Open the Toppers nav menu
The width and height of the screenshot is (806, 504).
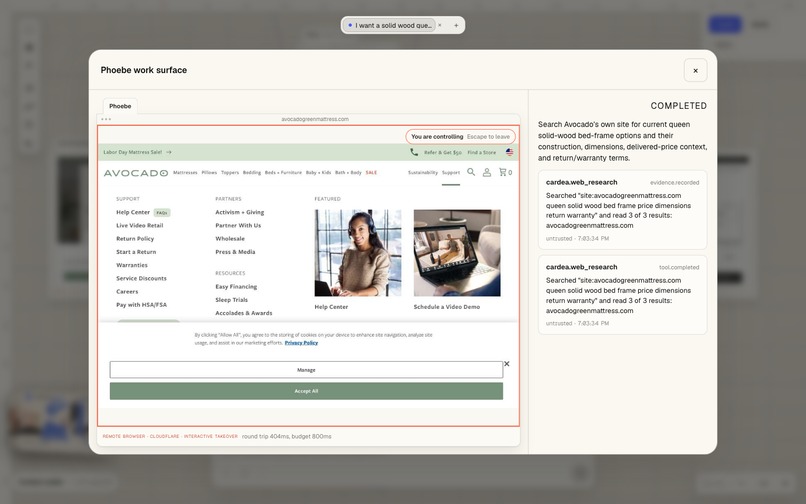click(x=230, y=173)
